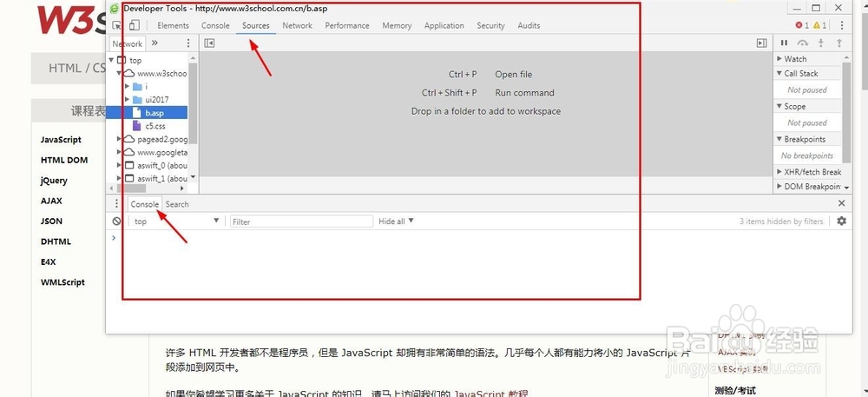The height and width of the screenshot is (397, 868).
Task: Expand the aswift_1 frame node
Action: coord(119,178)
